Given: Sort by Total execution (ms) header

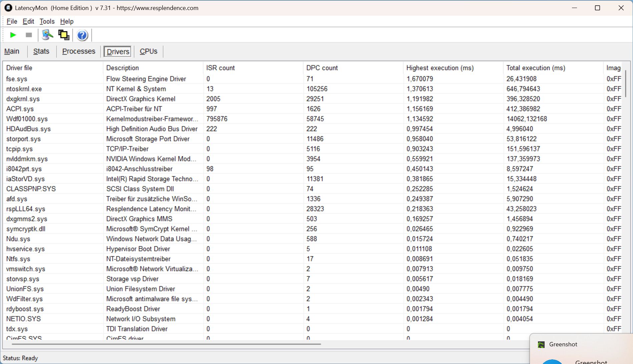Looking at the screenshot, I should [553, 68].
